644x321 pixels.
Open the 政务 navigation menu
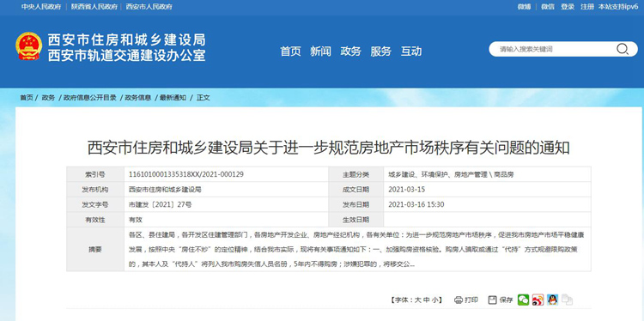pyautogui.click(x=350, y=51)
